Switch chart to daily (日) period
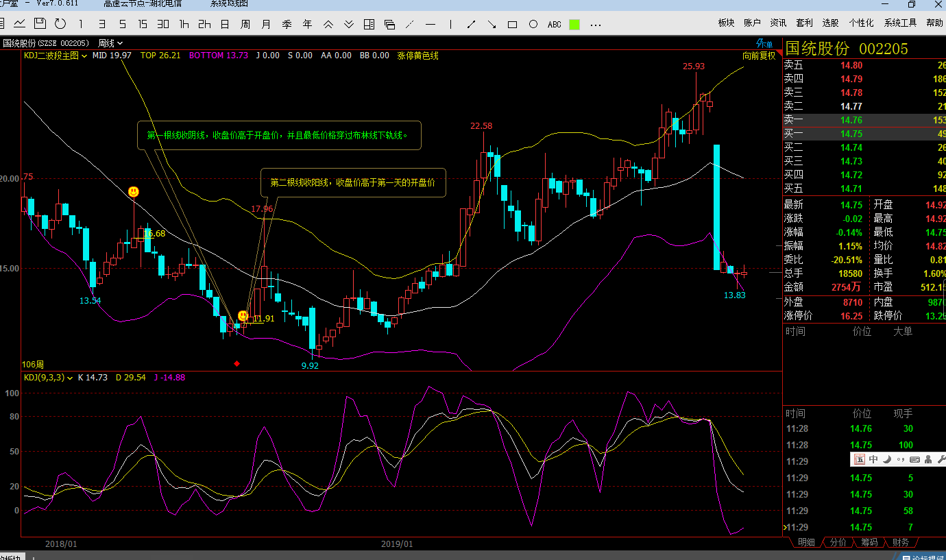 [x=225, y=25]
